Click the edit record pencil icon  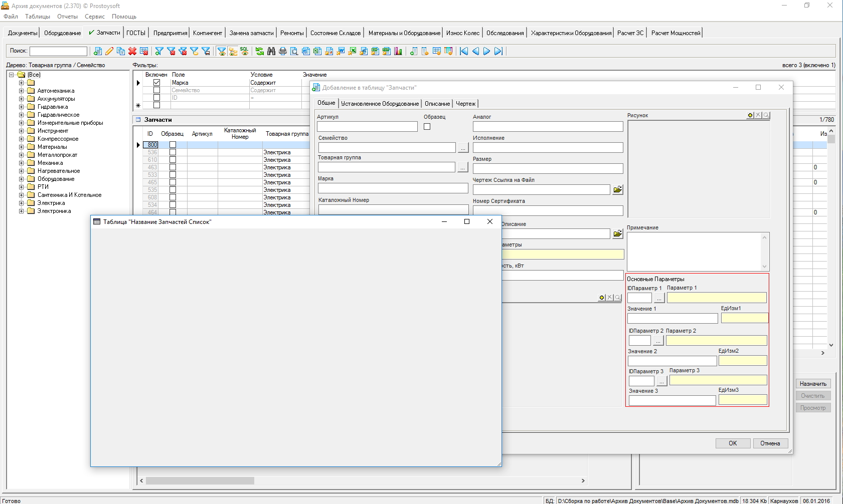[x=109, y=51]
